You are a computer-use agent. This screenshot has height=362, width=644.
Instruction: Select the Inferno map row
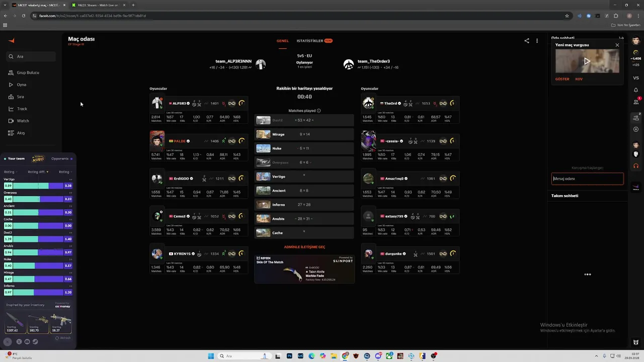click(304, 205)
